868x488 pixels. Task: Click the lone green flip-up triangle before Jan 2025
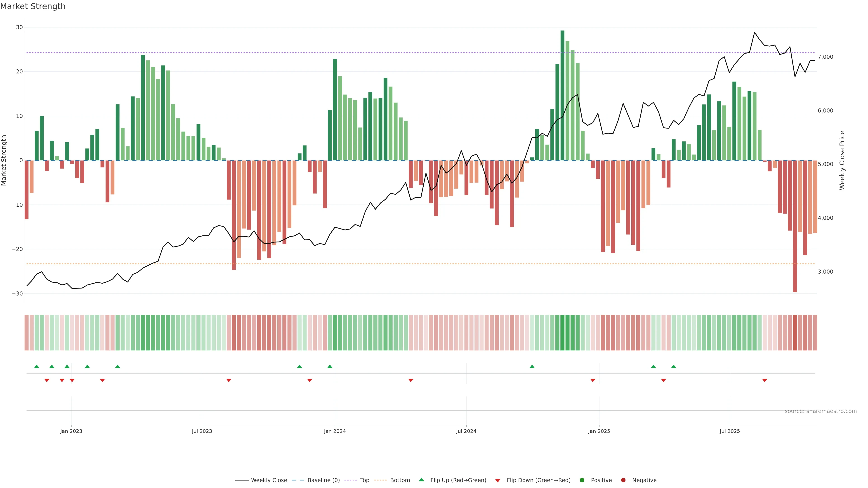click(x=532, y=366)
